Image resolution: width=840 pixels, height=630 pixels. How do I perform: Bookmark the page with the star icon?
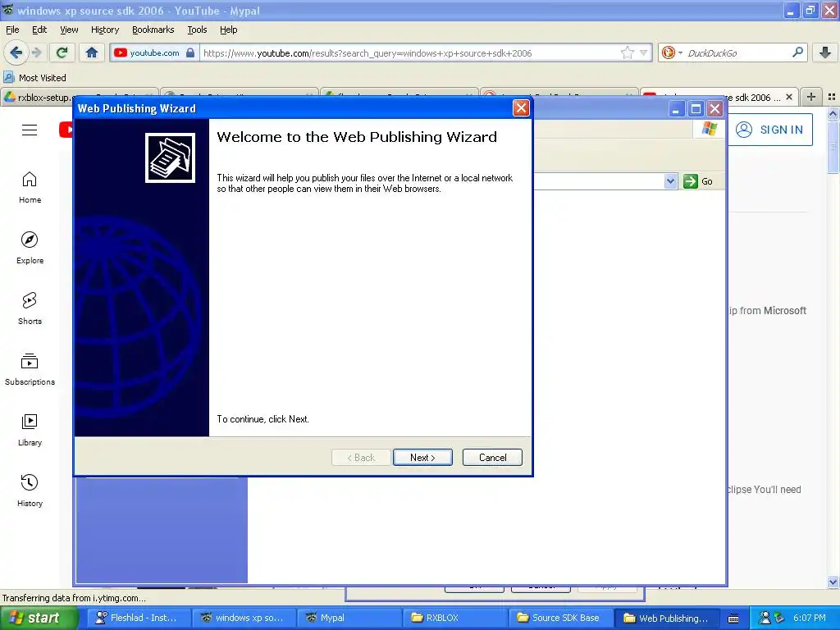(x=627, y=52)
